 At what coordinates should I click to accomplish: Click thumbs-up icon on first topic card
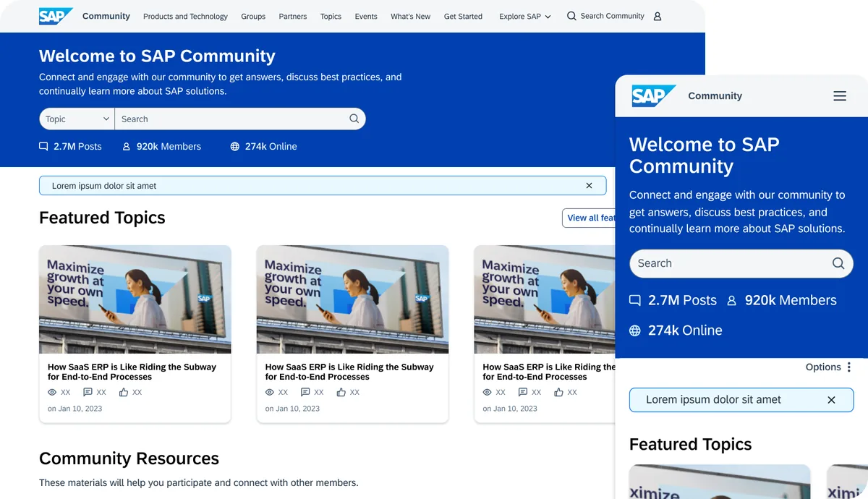coord(124,392)
